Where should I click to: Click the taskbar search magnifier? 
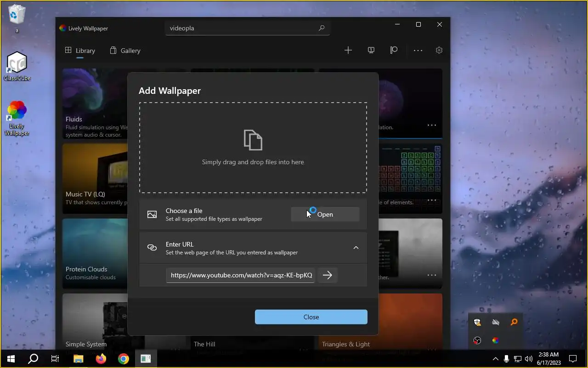point(33,359)
